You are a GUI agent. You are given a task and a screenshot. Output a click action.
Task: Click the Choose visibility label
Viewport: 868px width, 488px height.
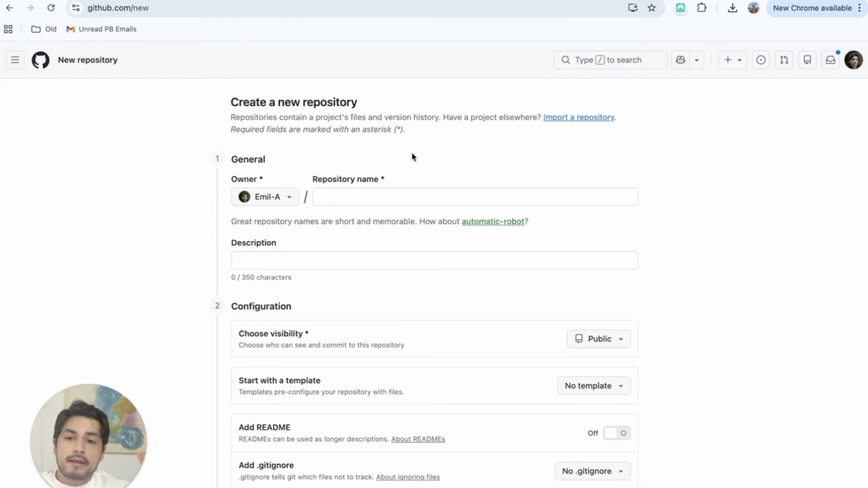(x=273, y=333)
